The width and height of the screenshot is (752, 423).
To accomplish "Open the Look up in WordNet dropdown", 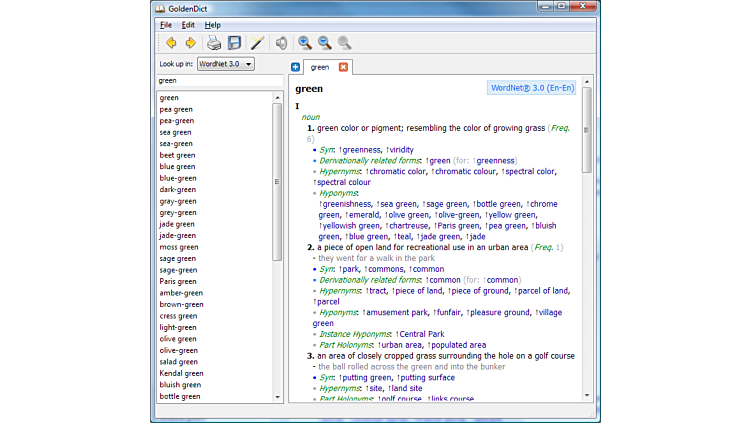I will (225, 64).
